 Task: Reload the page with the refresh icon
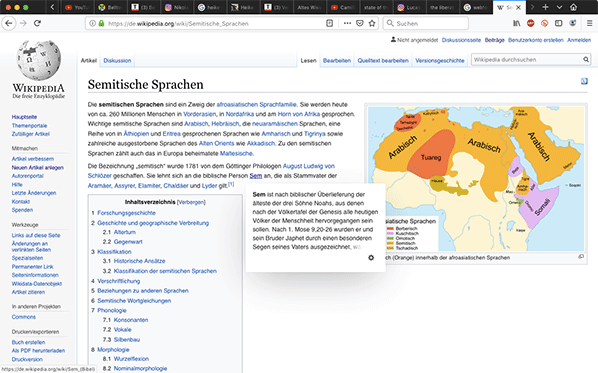click(37, 23)
